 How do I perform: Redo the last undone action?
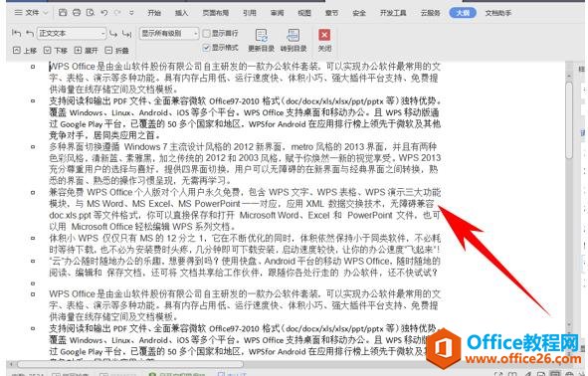point(117,13)
